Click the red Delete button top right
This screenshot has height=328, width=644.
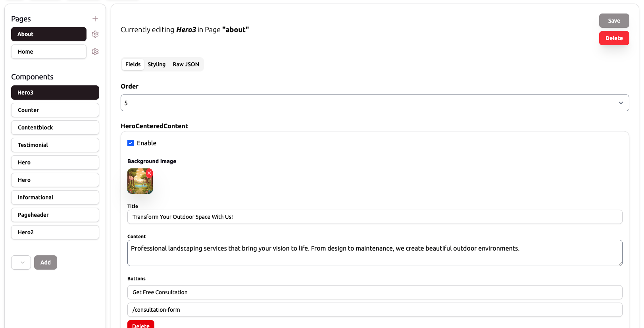tap(614, 38)
